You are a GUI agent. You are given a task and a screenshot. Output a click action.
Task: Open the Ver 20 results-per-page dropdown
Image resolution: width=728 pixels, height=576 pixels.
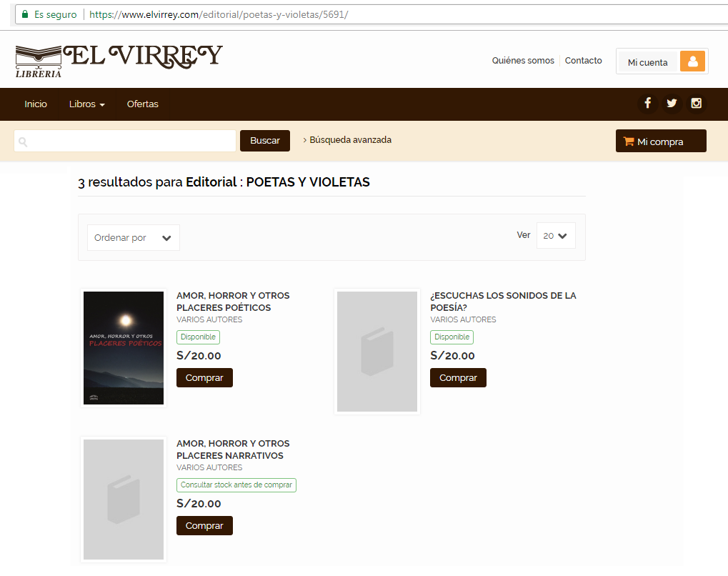pyautogui.click(x=556, y=236)
